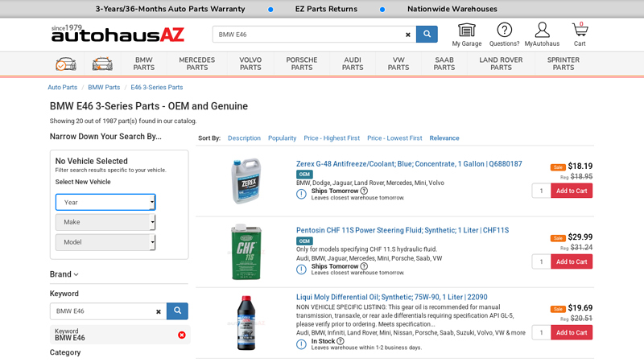Image resolution: width=644 pixels, height=362 pixels.
Task: Open the Pentosin CHF 11S product thumbnail
Action: [246, 252]
